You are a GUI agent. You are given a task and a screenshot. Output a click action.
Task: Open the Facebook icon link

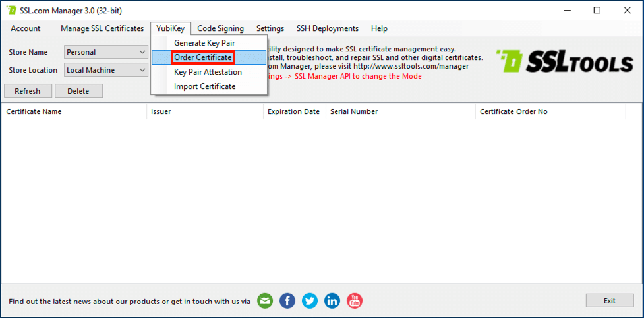[287, 301]
